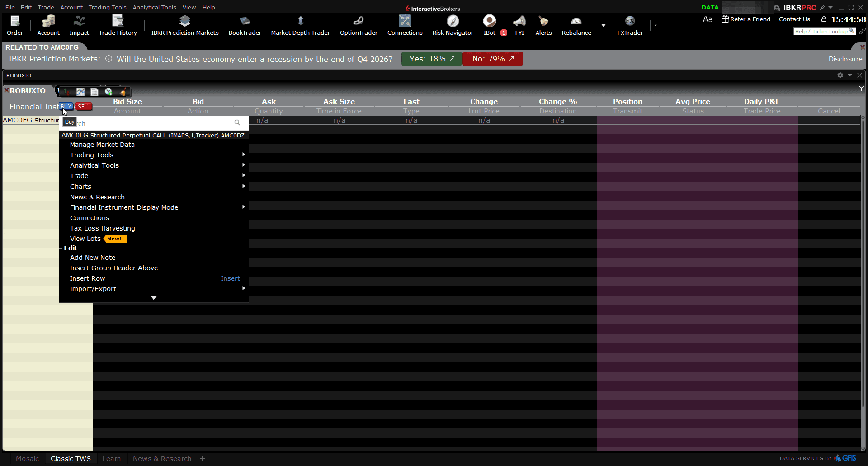The width and height of the screenshot is (868, 466).
Task: Open the dropdown arrow beside IBKRPRO pin
Action: pyautogui.click(x=830, y=7)
